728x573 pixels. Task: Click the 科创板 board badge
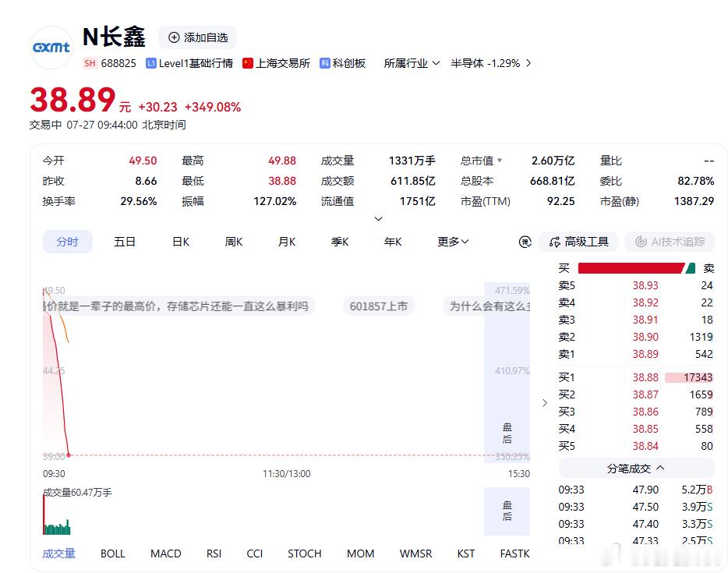(x=343, y=63)
